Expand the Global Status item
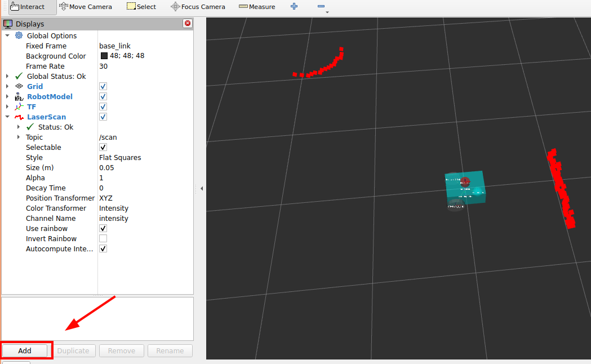This screenshot has width=591, height=364. click(x=7, y=77)
